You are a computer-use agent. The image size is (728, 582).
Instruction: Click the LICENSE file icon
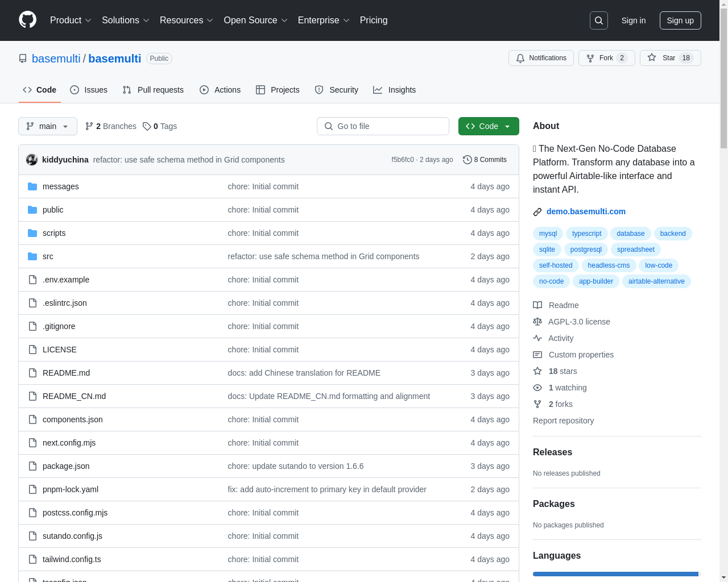32,350
